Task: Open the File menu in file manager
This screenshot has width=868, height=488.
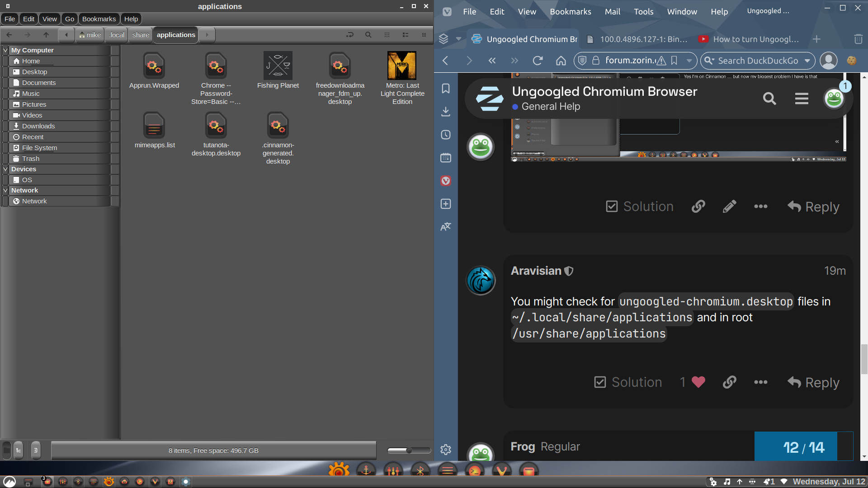Action: click(10, 19)
